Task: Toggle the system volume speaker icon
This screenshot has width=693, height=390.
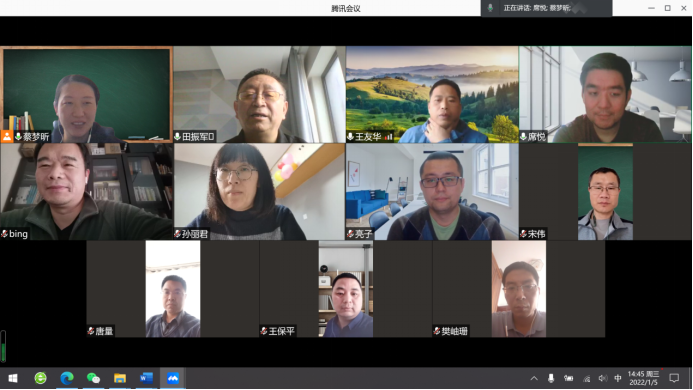Action: click(603, 378)
